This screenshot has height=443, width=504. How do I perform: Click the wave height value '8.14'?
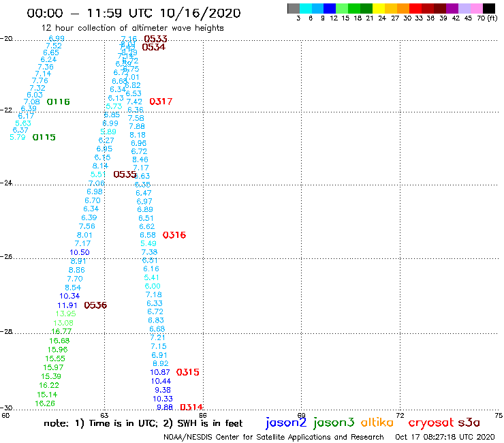pyautogui.click(x=100, y=166)
